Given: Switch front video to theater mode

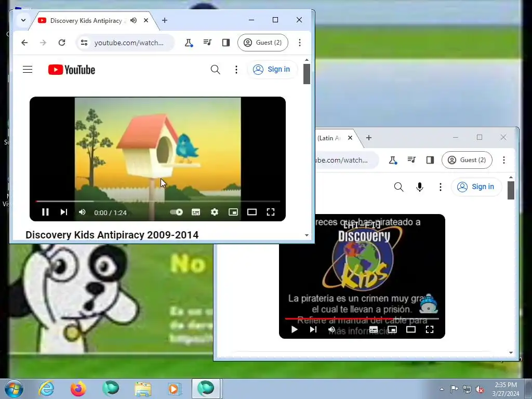Looking at the screenshot, I should 252,212.
